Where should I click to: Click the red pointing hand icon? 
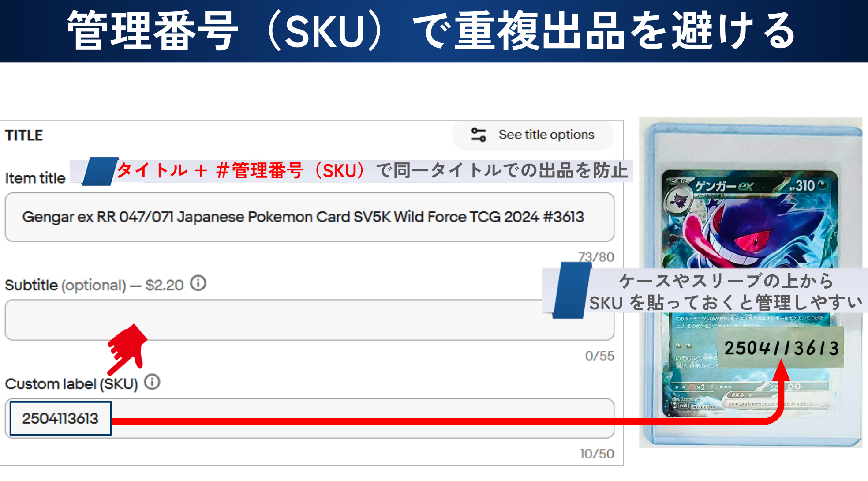pyautogui.click(x=127, y=349)
